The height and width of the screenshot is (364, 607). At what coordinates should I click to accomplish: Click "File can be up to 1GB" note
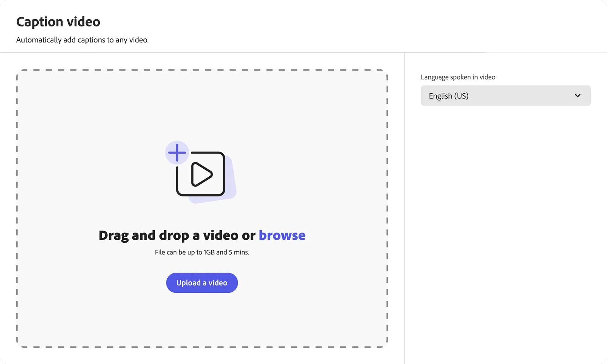202,252
